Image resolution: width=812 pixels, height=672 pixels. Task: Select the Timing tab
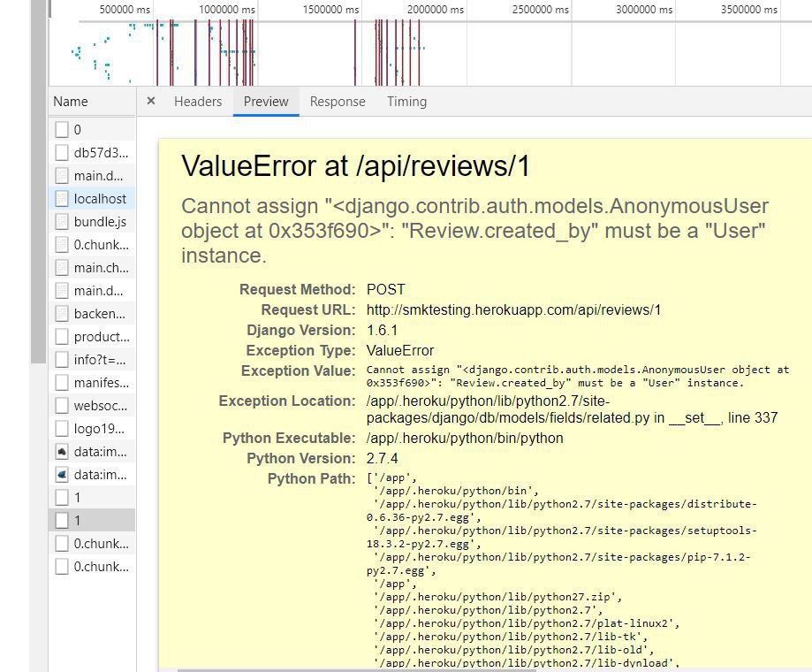click(406, 102)
